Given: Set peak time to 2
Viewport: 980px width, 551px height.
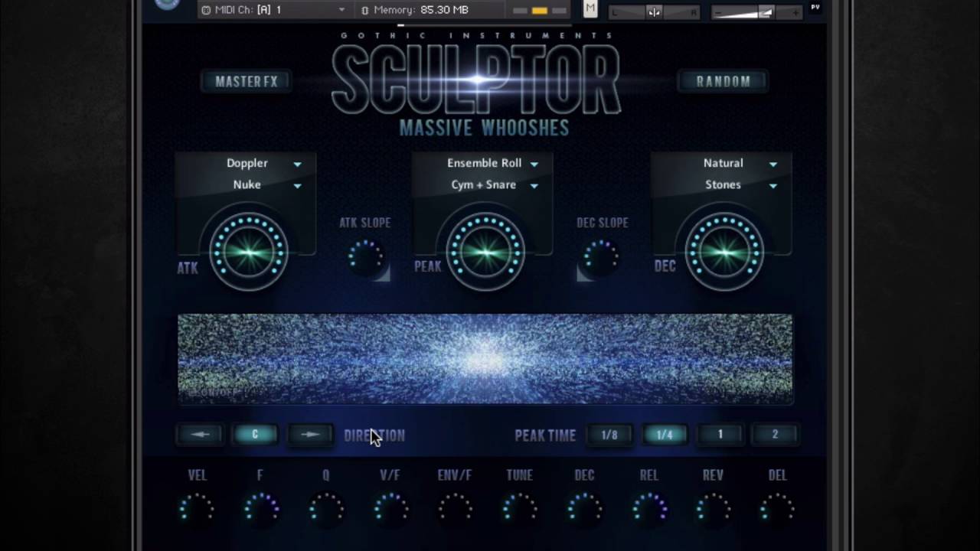Looking at the screenshot, I should click(775, 435).
